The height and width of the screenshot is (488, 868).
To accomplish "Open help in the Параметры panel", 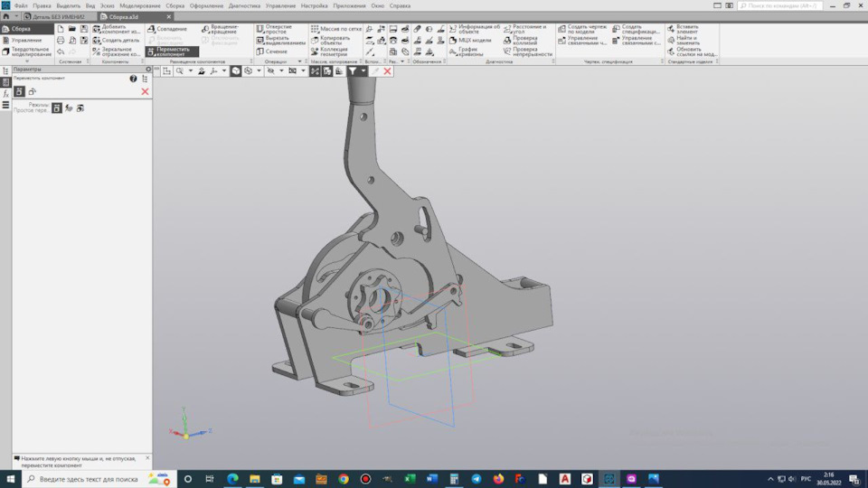I will coord(133,79).
